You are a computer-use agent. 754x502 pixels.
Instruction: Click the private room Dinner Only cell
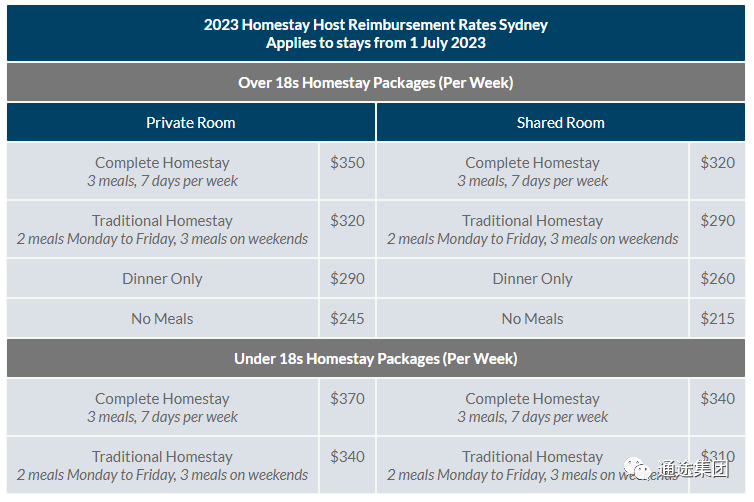point(163,278)
